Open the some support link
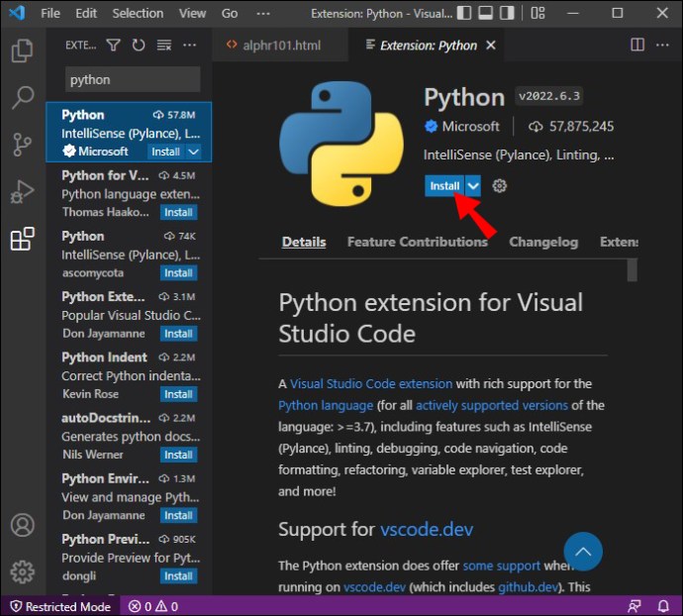The width and height of the screenshot is (683, 616). click(x=501, y=565)
